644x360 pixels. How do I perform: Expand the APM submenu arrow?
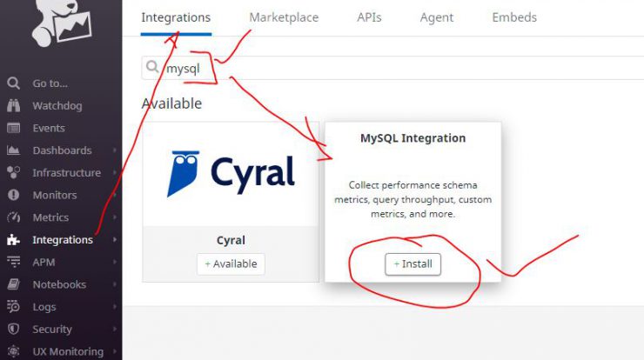[x=115, y=262]
